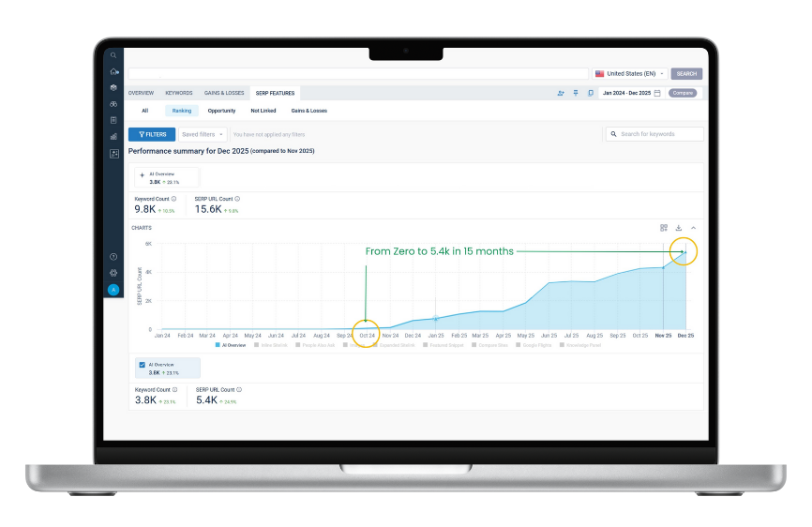Viewport: 812px width, 527px height.
Task: Open the user avatar labeled A
Action: pos(113,290)
